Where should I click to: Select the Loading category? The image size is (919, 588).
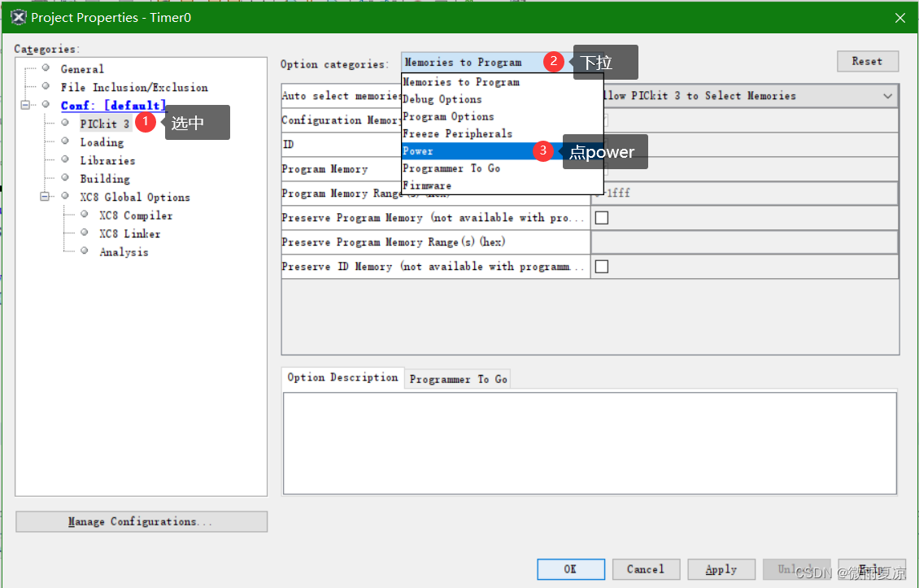pos(102,142)
